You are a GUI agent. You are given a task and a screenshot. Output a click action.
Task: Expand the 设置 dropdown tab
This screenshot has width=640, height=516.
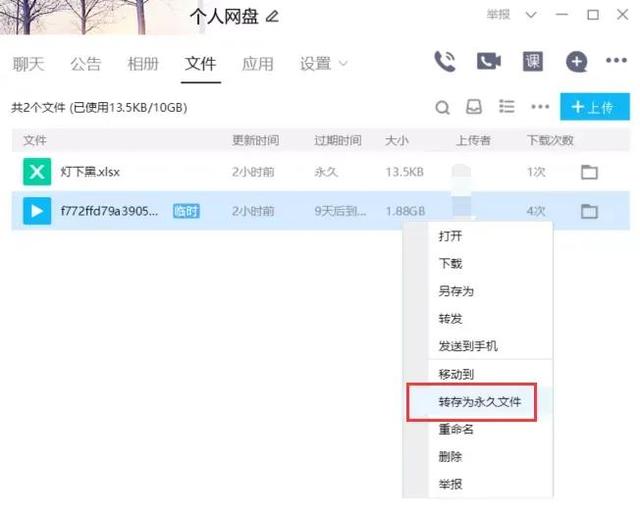[x=323, y=64]
